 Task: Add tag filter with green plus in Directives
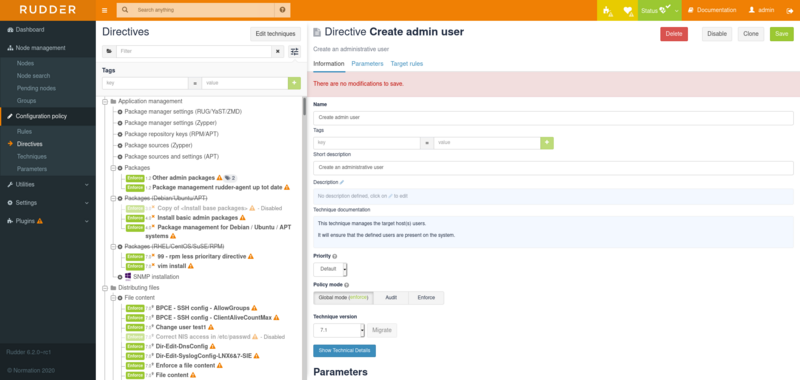tap(294, 83)
